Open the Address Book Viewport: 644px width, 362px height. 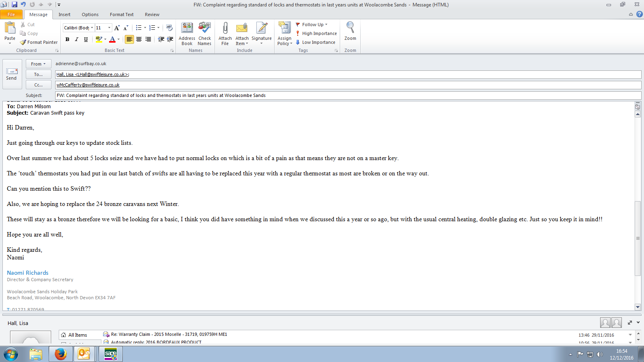coord(187,34)
